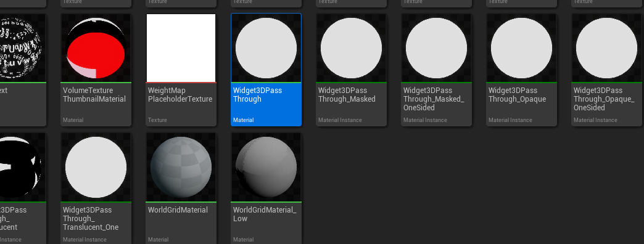Image resolution: width=644 pixels, height=244 pixels.
Task: Select the Widget3DPassThrough_Opaque material instance
Action: point(522,70)
